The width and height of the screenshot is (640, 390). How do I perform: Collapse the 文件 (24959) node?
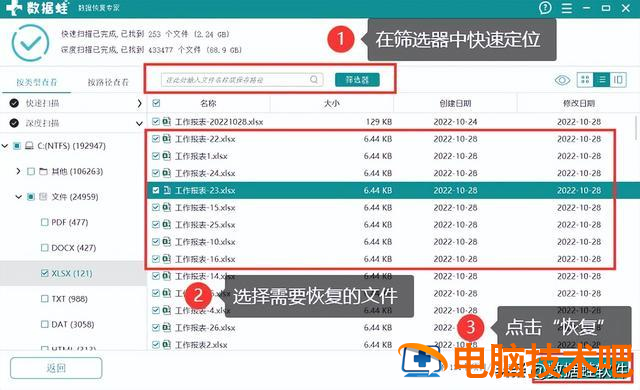click(18, 197)
